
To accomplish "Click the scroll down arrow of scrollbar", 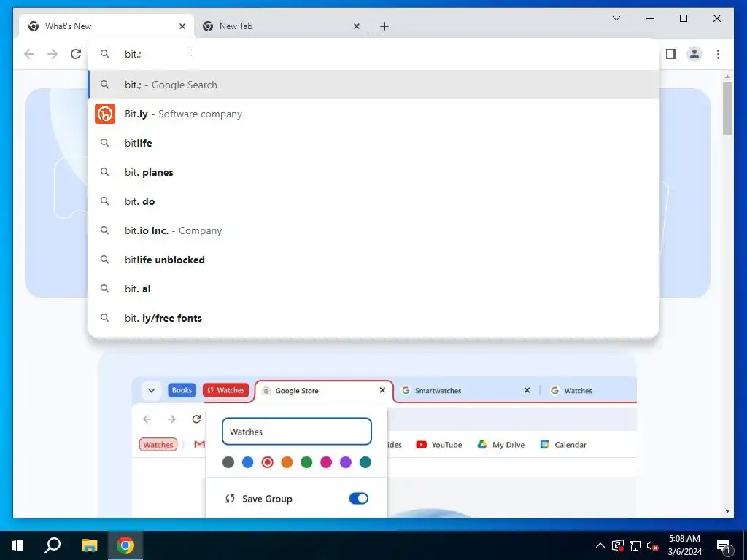I will [727, 511].
